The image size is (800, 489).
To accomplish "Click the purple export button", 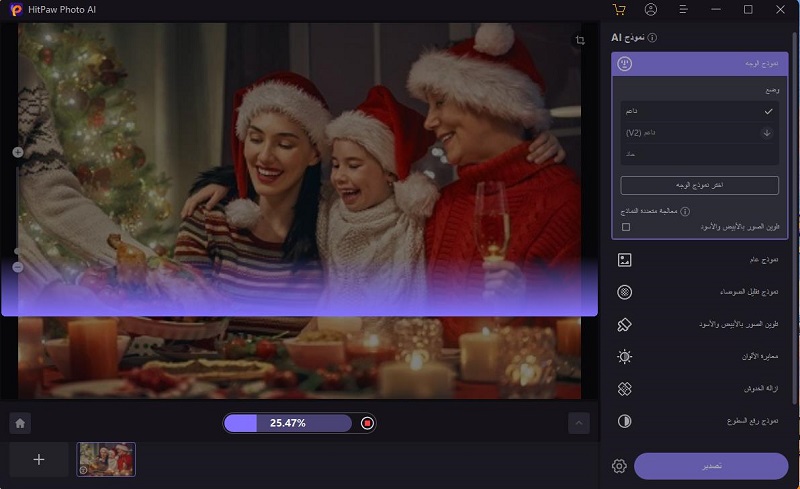I will tap(710, 466).
